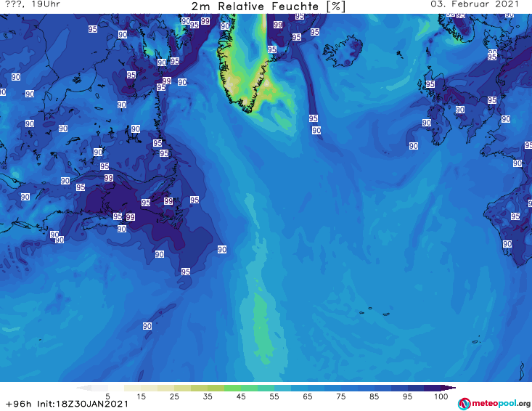
Task: Click the legend value 100
Action: (x=441, y=396)
